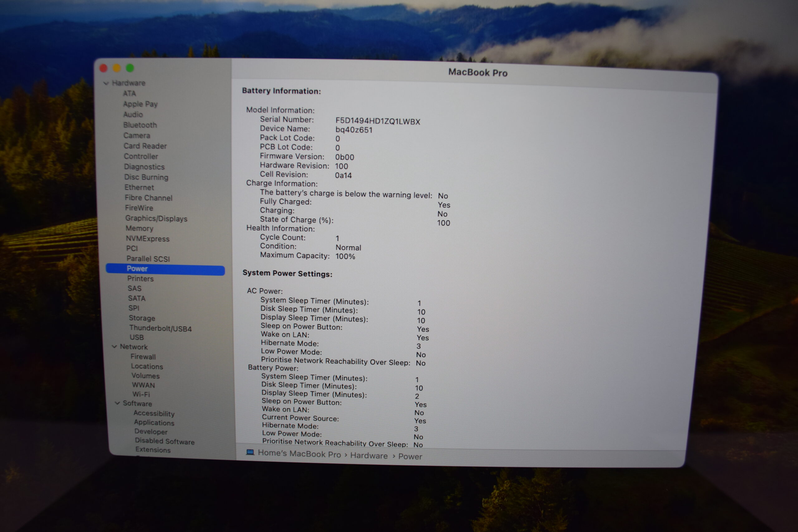The height and width of the screenshot is (532, 798).
Task: Open the Audio hardware section
Action: (133, 114)
